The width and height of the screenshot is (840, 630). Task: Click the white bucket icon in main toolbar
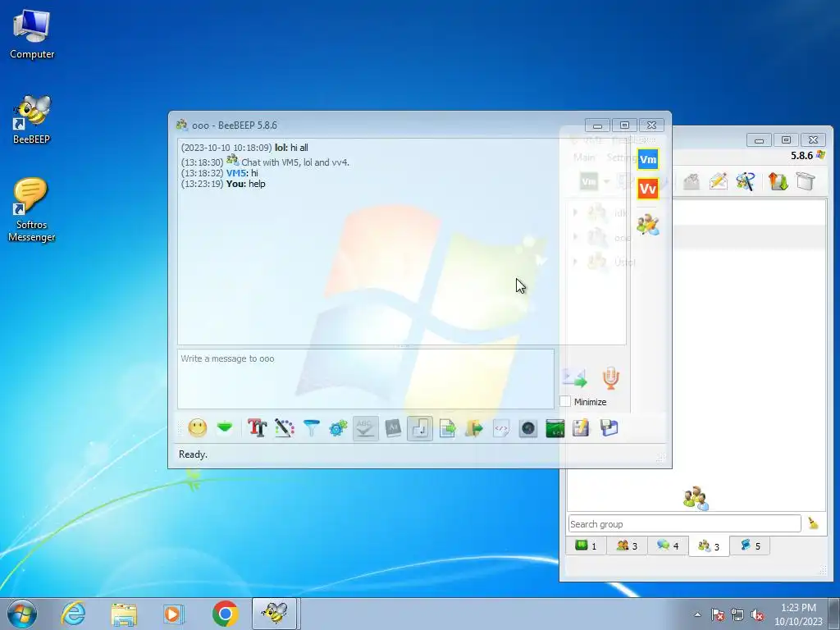(806, 181)
